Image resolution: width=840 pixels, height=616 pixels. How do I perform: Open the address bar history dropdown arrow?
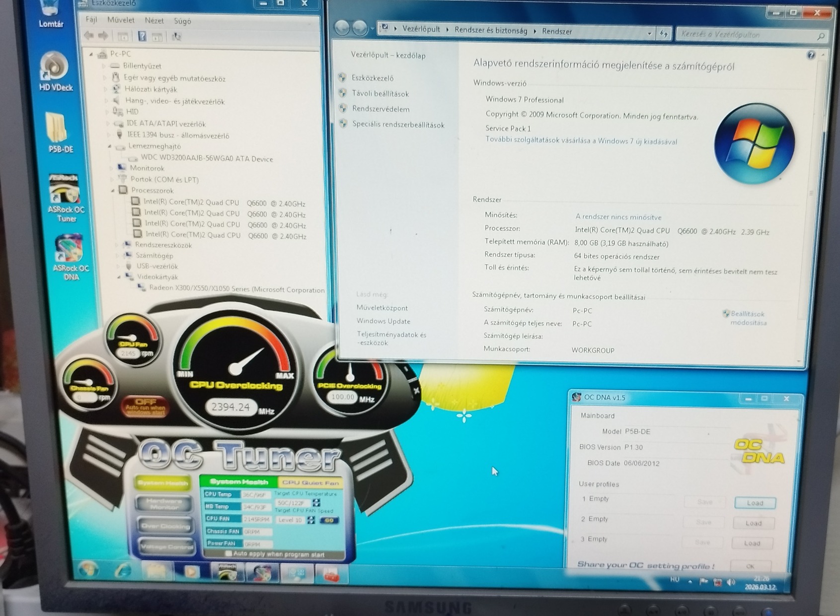pos(649,34)
